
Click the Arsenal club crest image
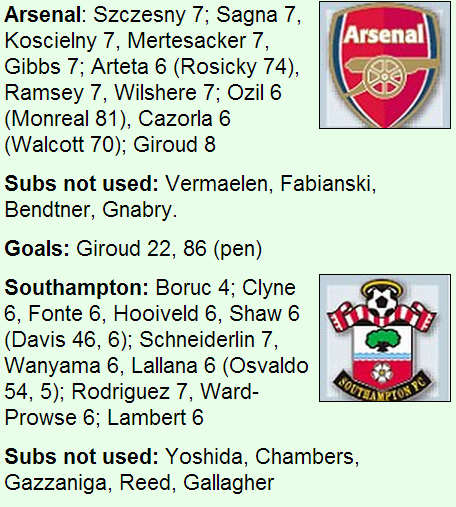point(385,65)
